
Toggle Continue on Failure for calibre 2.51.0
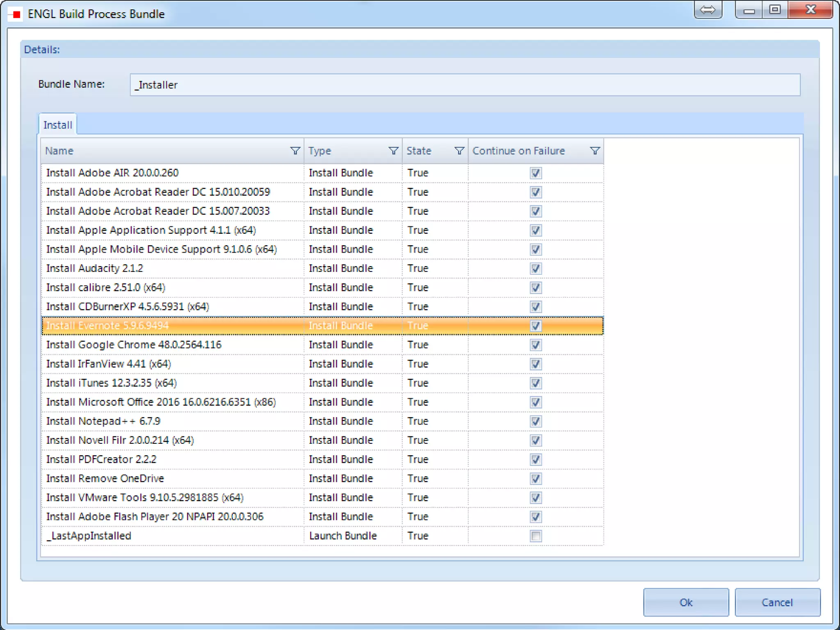click(x=536, y=288)
